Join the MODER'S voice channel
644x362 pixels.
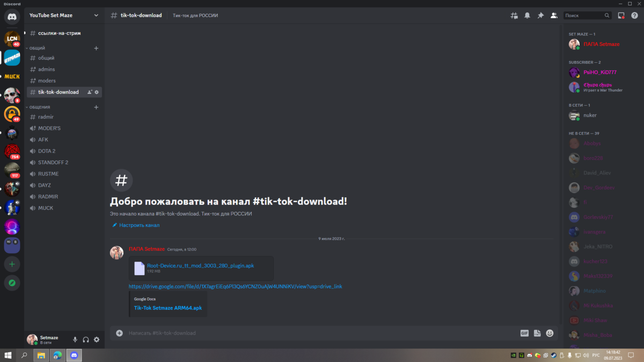[x=64, y=128]
